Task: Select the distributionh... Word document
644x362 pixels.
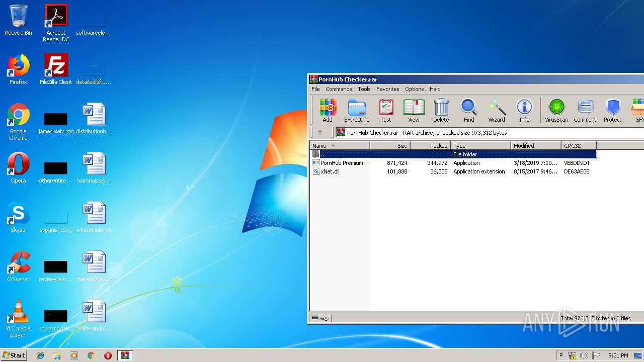Action: pyautogui.click(x=94, y=119)
